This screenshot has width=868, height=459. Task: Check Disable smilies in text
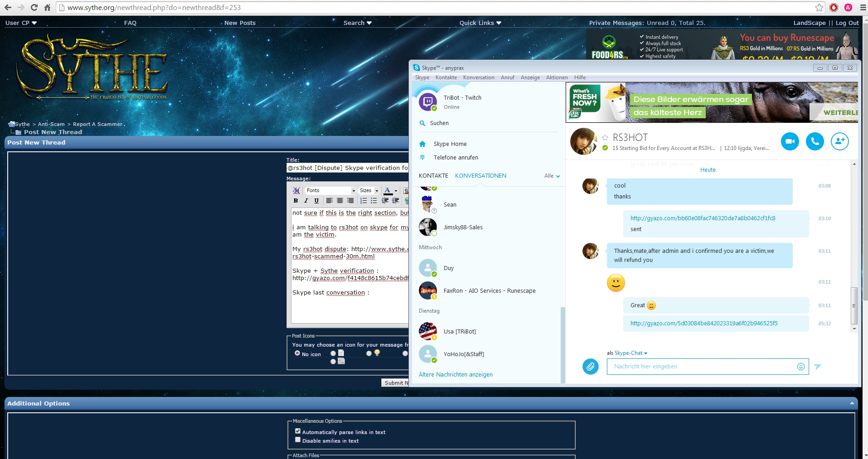click(x=298, y=440)
